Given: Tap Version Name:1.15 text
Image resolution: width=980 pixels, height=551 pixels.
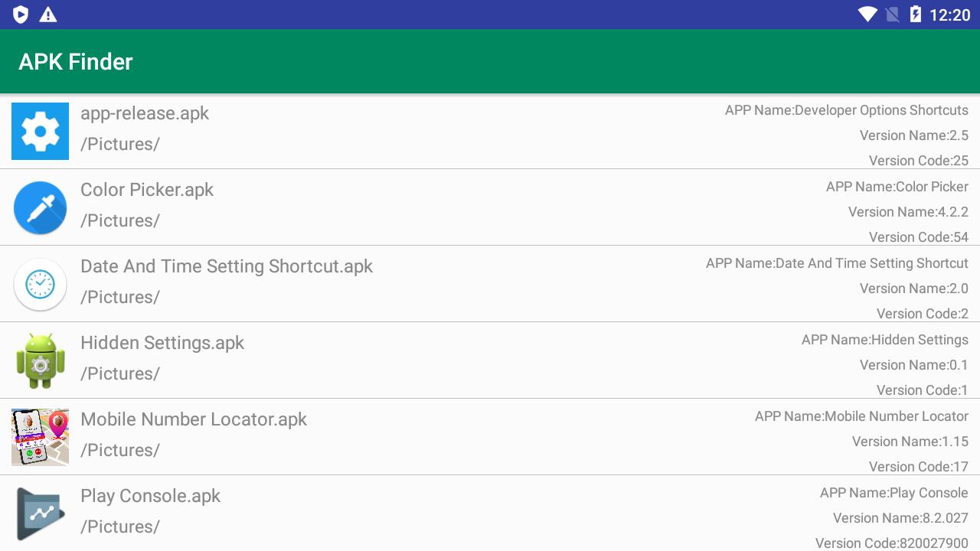Looking at the screenshot, I should 910,442.
